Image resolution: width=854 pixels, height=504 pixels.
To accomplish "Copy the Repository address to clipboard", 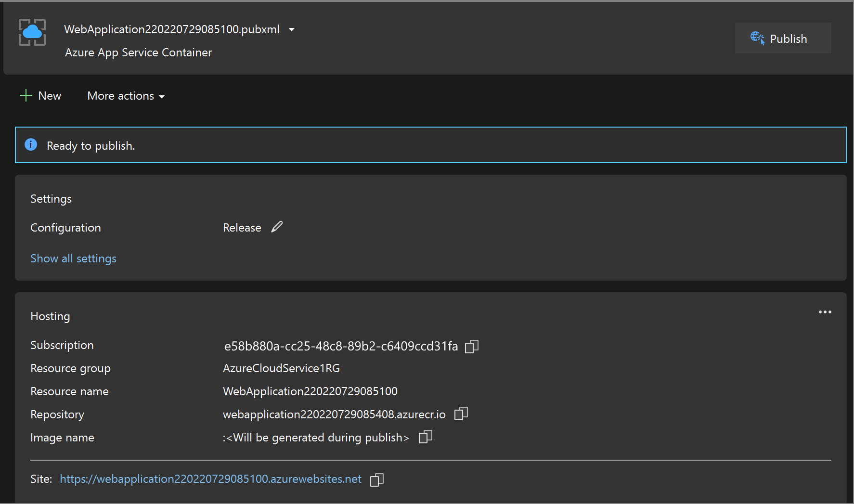I will coord(461,414).
